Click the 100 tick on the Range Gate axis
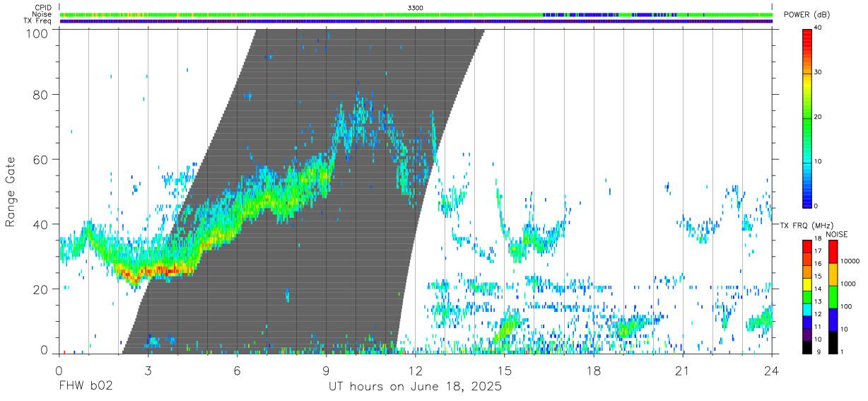868x401 pixels. pyautogui.click(x=37, y=33)
